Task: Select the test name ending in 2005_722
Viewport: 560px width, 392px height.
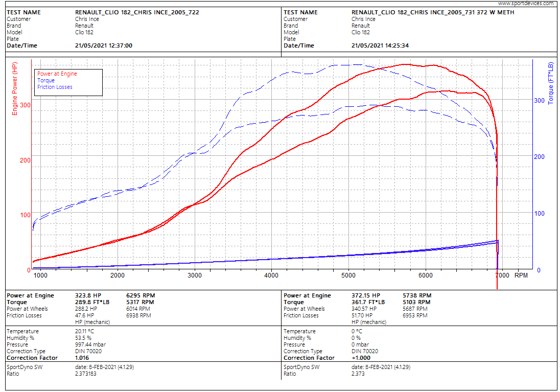Action: pyautogui.click(x=137, y=12)
